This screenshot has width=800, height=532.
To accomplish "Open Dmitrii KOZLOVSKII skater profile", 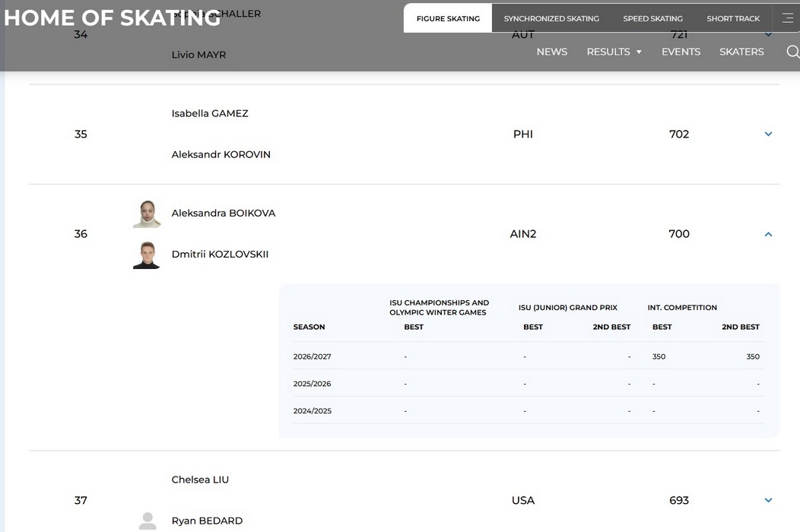I will pyautogui.click(x=220, y=254).
